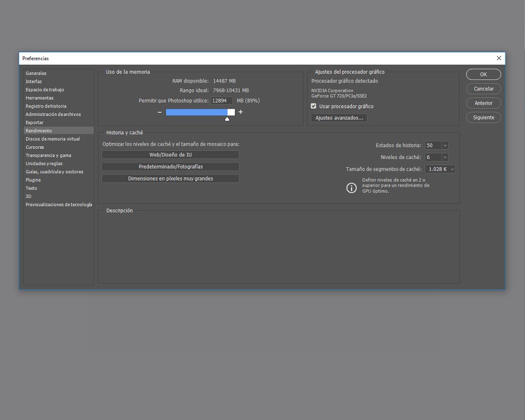Go to previous section with Anterior
The width and height of the screenshot is (525, 420).
pos(483,103)
